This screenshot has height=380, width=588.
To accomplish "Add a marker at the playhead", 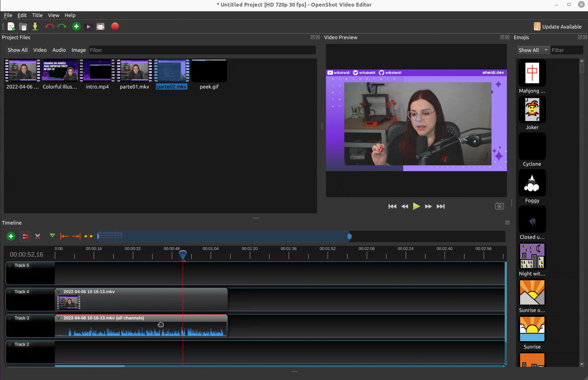I will [52, 236].
